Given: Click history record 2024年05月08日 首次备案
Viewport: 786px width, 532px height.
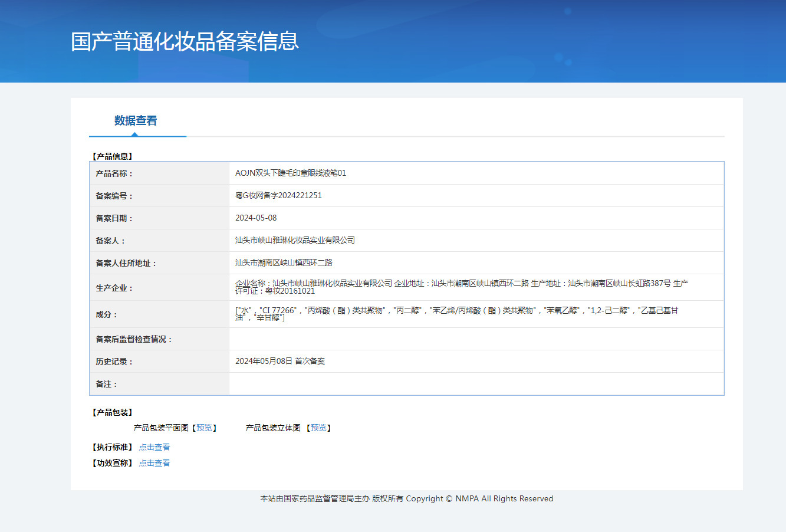Looking at the screenshot, I should [280, 361].
